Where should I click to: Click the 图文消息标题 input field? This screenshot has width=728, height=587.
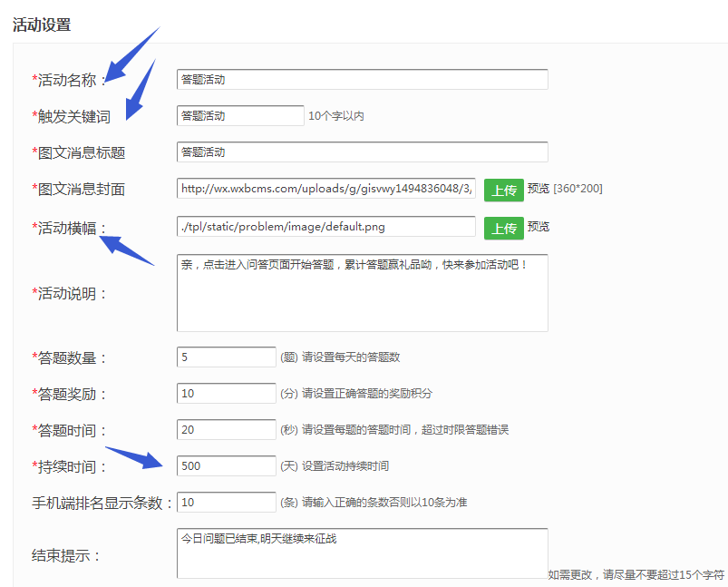click(362, 152)
